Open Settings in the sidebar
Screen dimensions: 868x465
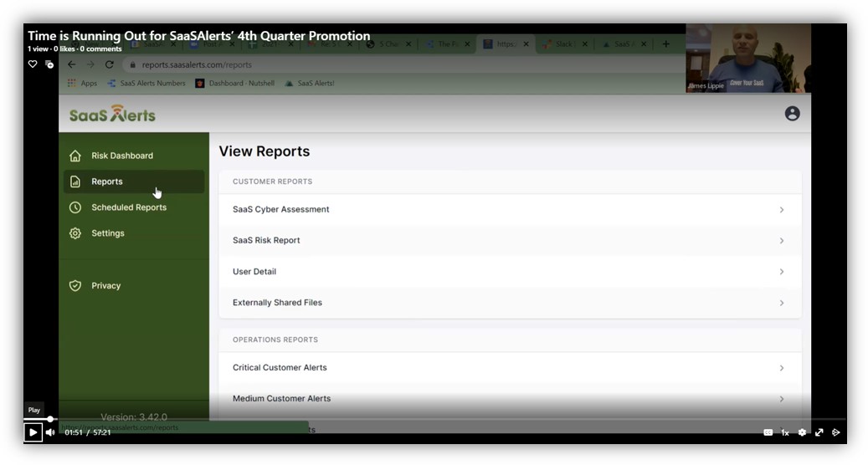click(134, 233)
